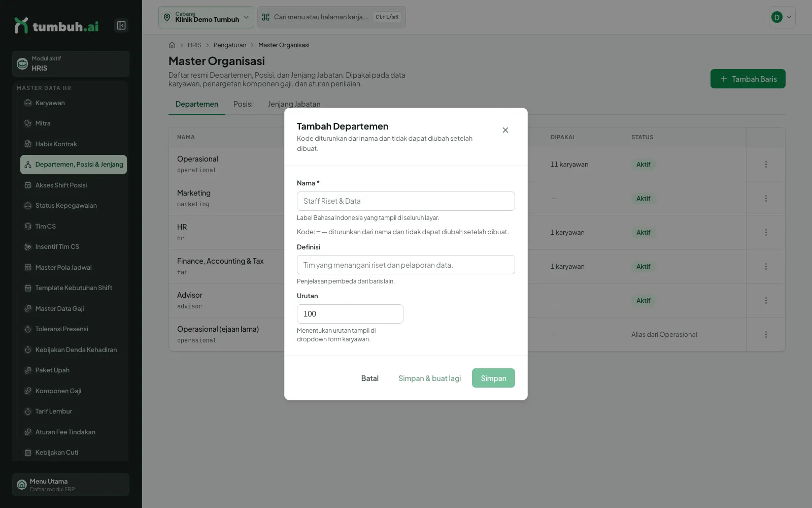Switch to the Jenjang Jabatan tab

pos(294,104)
